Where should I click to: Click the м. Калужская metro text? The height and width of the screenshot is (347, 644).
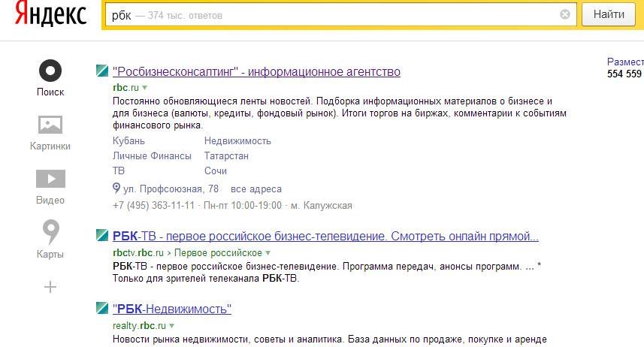[x=321, y=205]
